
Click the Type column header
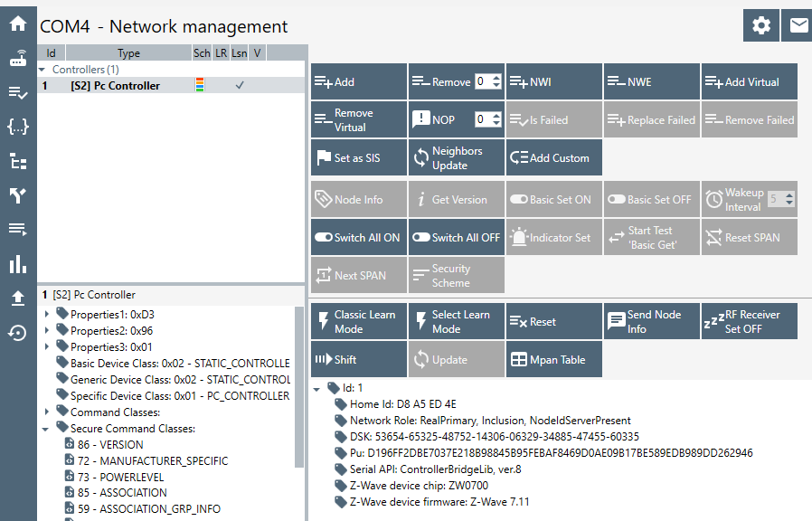click(128, 53)
